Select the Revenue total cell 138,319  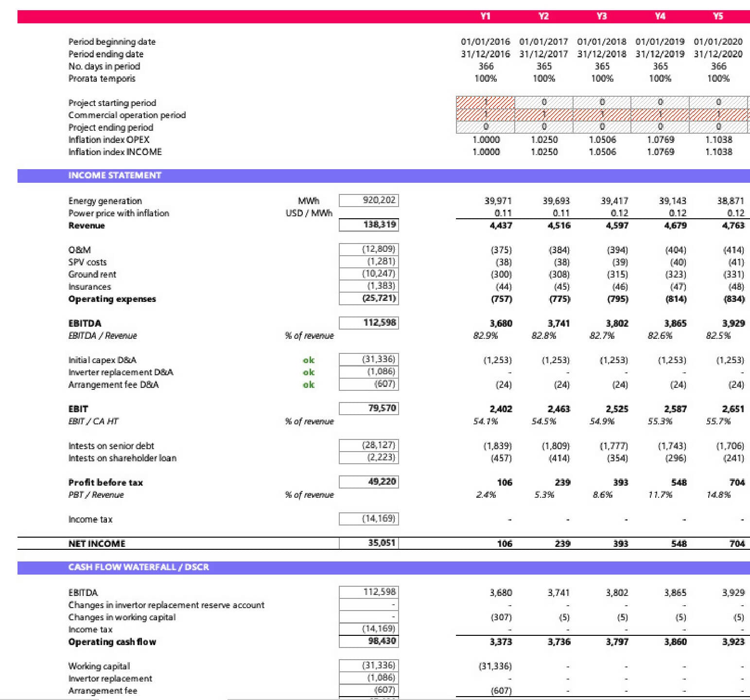[369, 225]
